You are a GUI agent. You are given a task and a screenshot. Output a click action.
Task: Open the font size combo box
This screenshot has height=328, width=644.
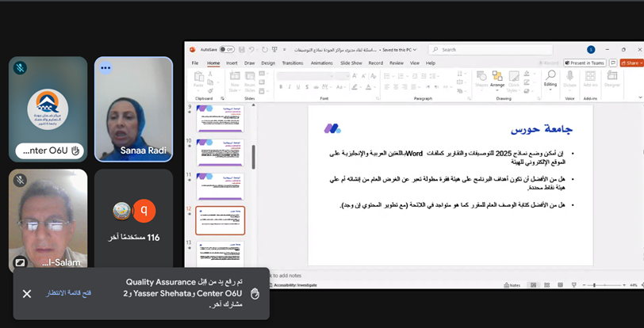[x=342, y=76]
